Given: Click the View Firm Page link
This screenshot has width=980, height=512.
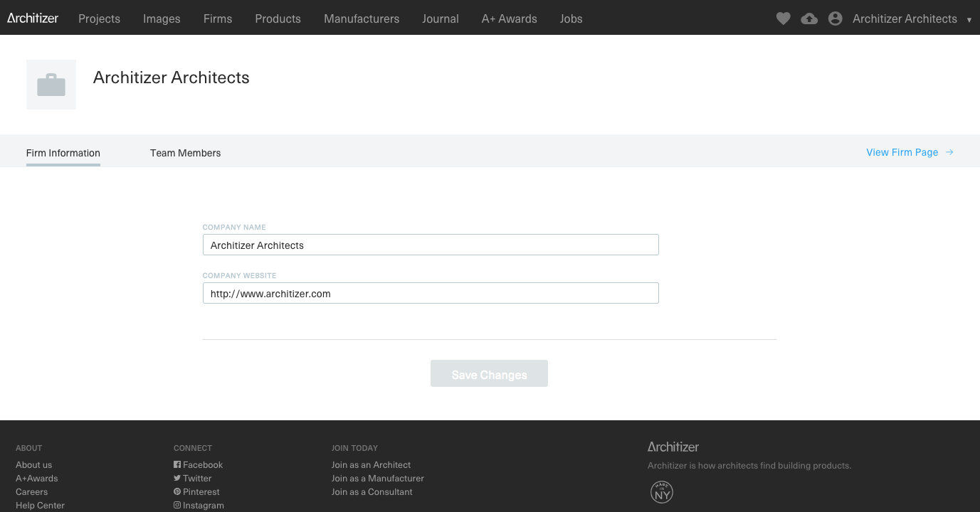Looking at the screenshot, I should coord(902,152).
